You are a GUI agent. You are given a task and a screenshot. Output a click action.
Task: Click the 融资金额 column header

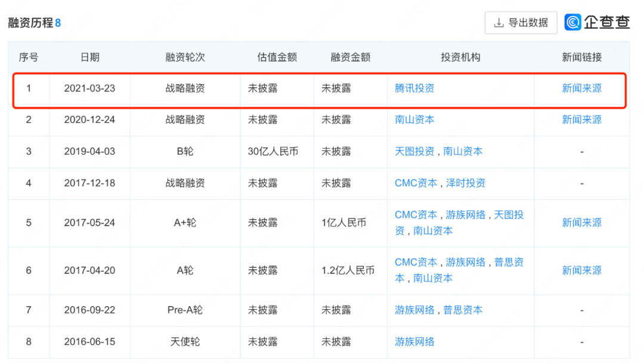tap(351, 57)
